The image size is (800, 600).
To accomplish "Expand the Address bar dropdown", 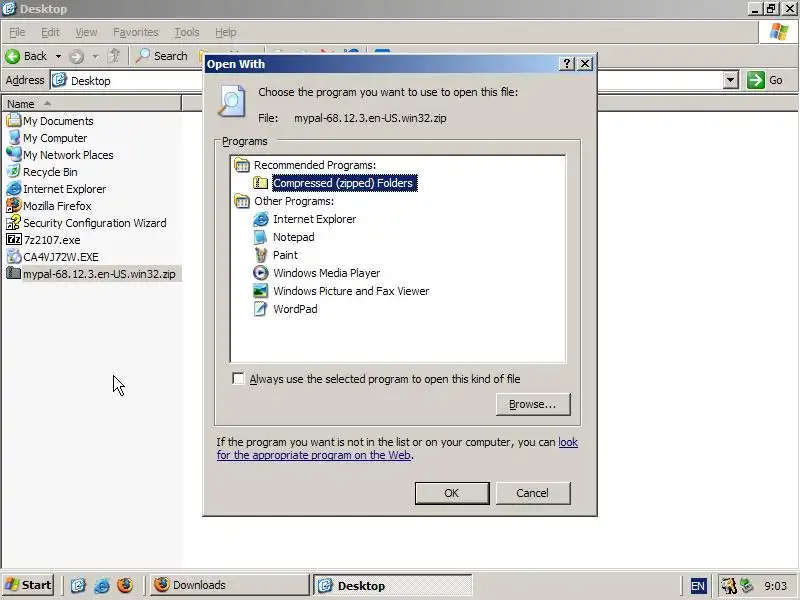I will (731, 80).
